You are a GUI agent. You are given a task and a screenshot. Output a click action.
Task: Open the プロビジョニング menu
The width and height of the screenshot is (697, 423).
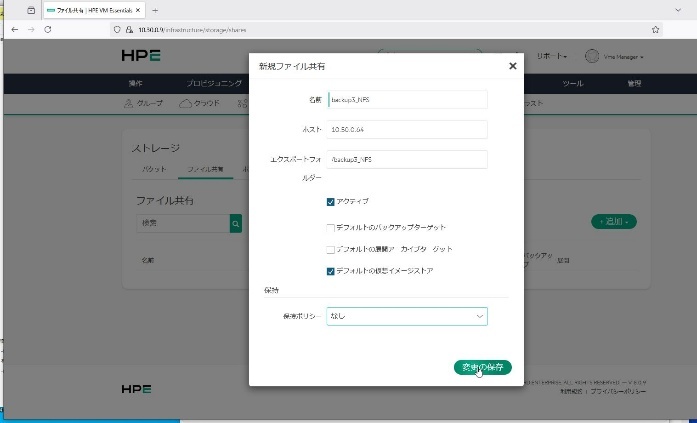coord(213,83)
